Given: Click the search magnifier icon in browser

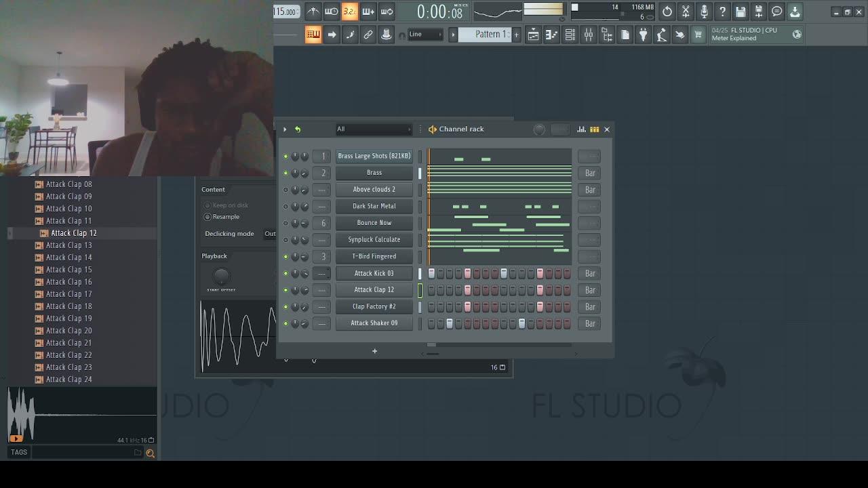Looking at the screenshot, I should click(x=150, y=453).
